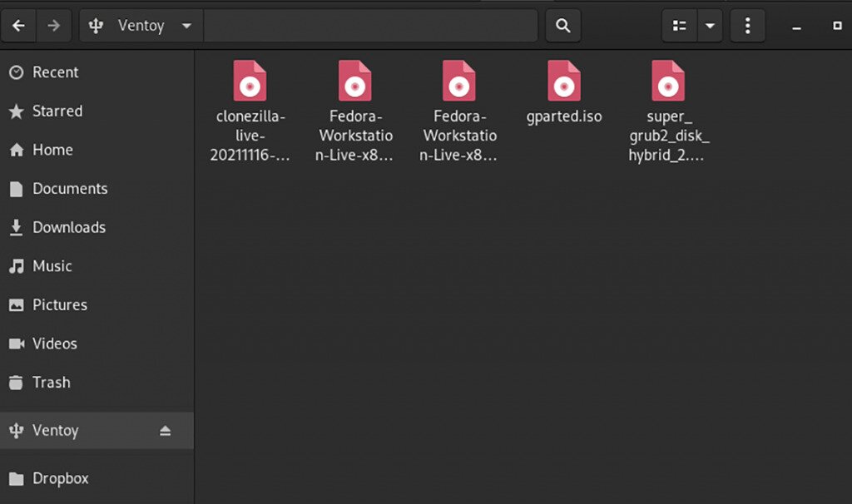This screenshot has height=504, width=852.
Task: Select the Dropbox sidebar entry
Action: click(x=62, y=477)
